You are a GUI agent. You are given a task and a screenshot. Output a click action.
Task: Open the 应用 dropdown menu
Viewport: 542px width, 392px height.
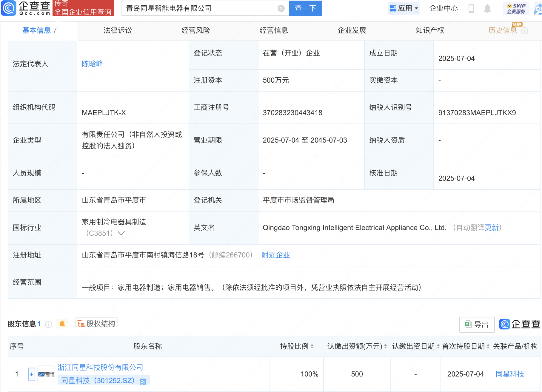pos(404,8)
